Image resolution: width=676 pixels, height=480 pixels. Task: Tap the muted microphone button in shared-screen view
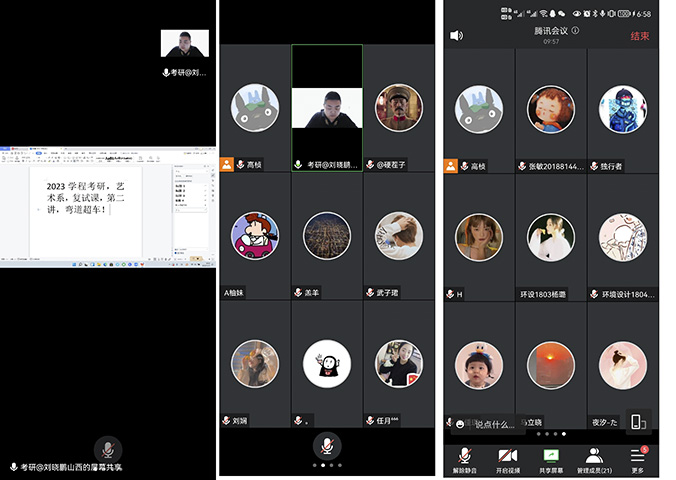(107, 448)
